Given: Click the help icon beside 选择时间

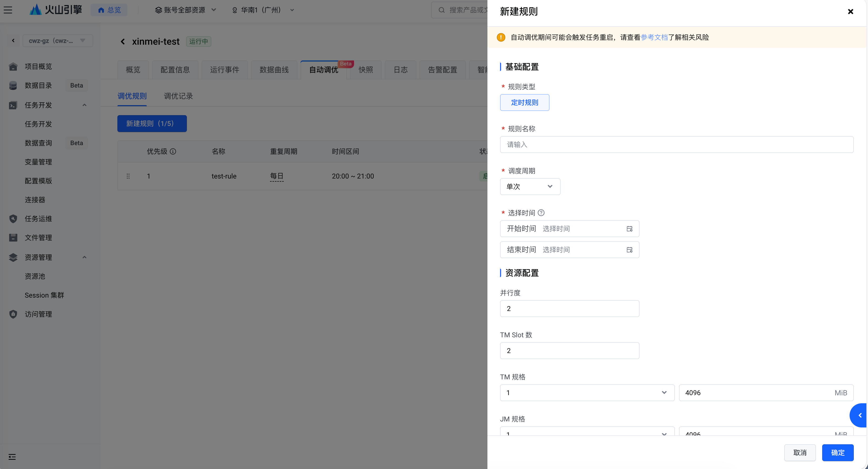Looking at the screenshot, I should (x=541, y=213).
